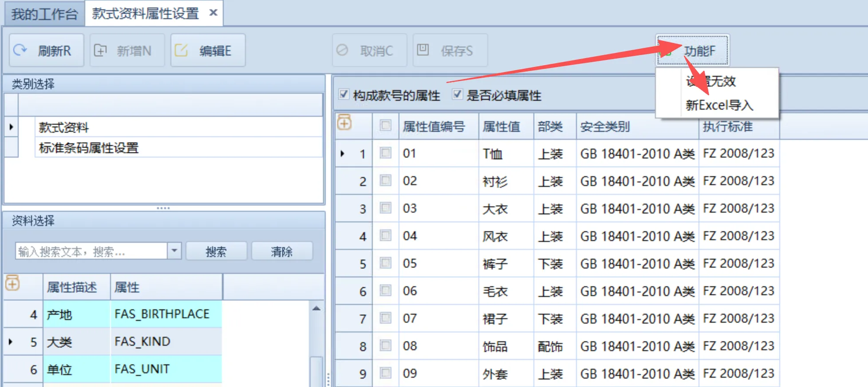868x387 pixels.
Task: Click the scroll-up arrow of attribute list
Action: click(316, 308)
